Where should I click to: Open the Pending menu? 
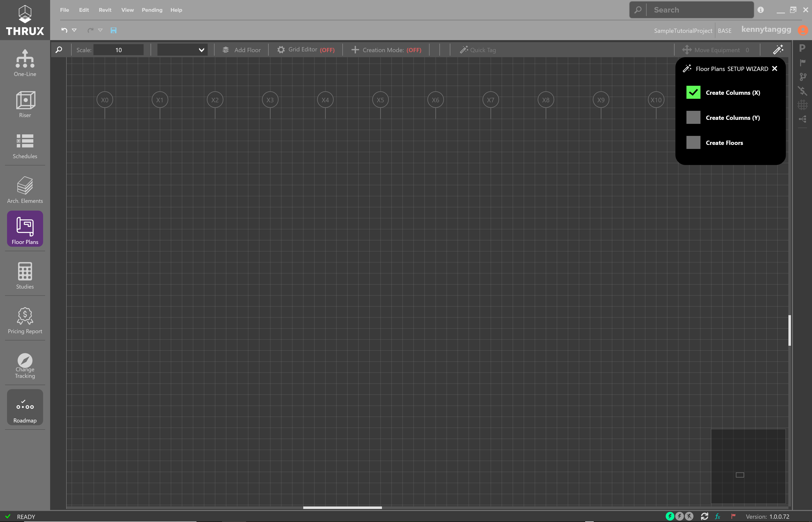click(152, 10)
